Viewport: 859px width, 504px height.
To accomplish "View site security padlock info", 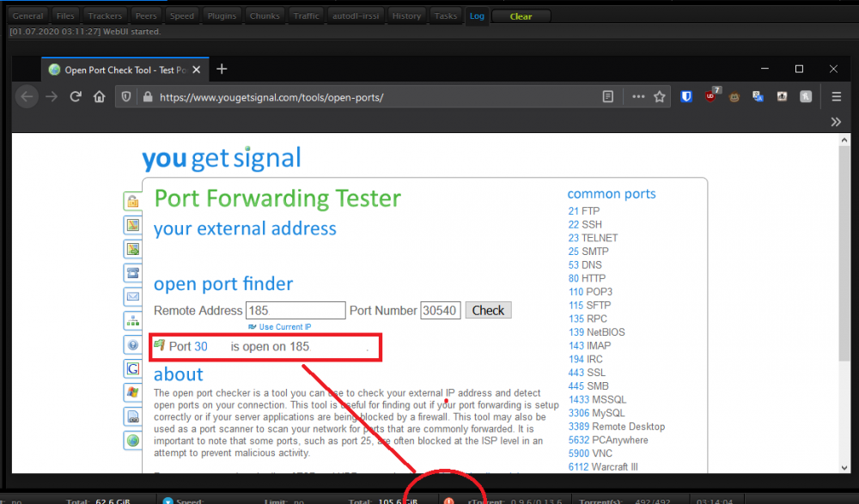I will 148,97.
